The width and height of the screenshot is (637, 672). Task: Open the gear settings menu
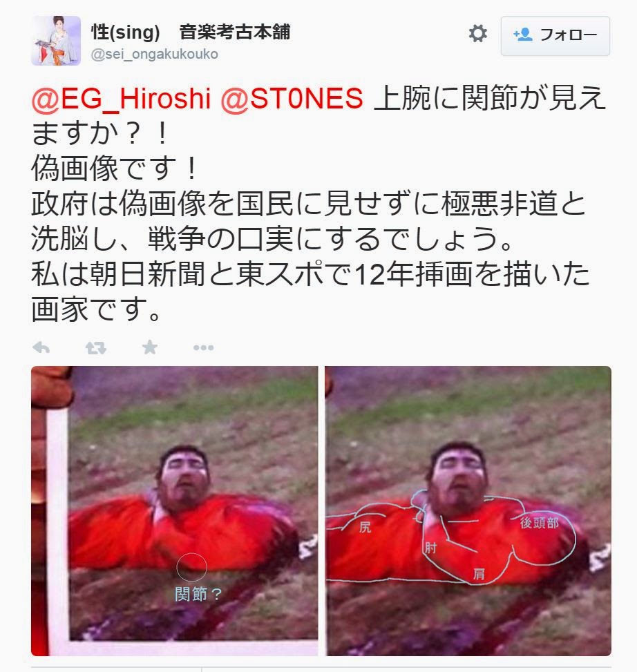coord(478,33)
